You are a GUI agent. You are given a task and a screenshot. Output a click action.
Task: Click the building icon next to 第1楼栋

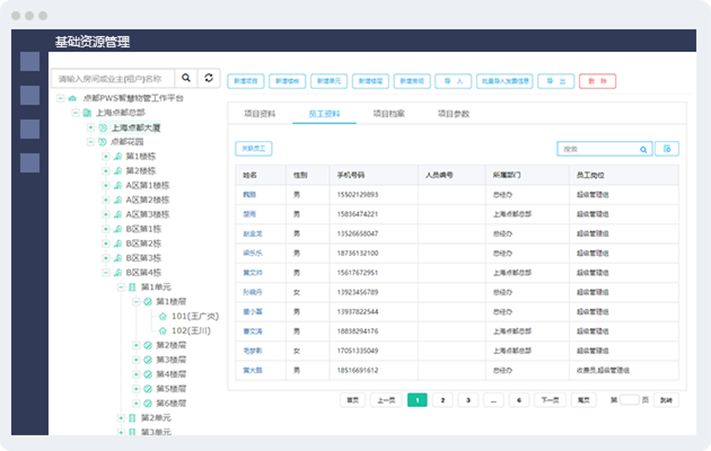click(x=118, y=157)
